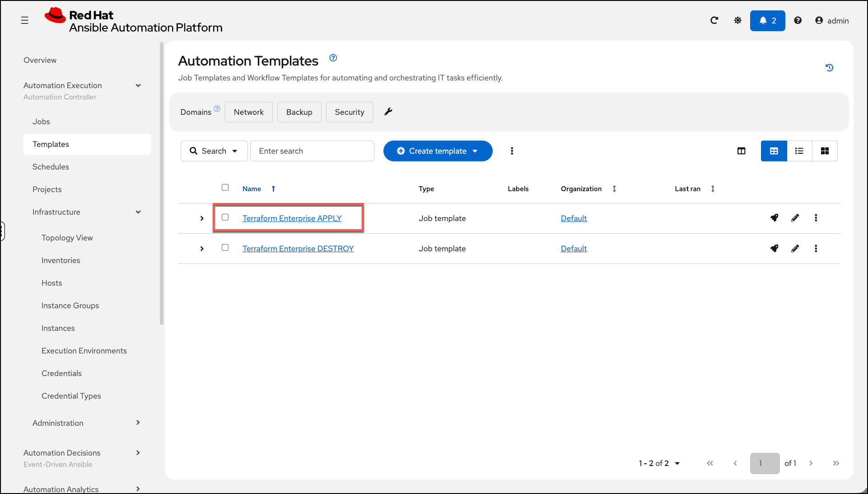Open the Search filter type dropdown
The height and width of the screenshot is (494, 868).
coord(214,151)
